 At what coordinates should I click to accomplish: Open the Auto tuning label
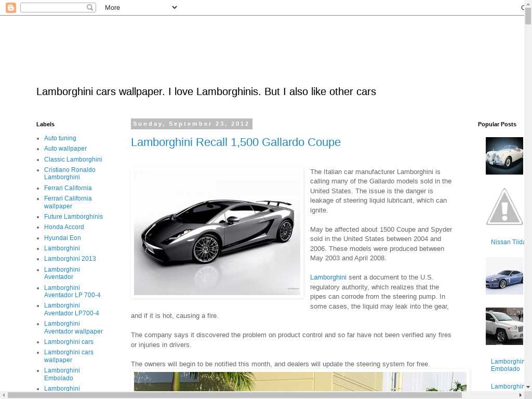click(x=60, y=138)
